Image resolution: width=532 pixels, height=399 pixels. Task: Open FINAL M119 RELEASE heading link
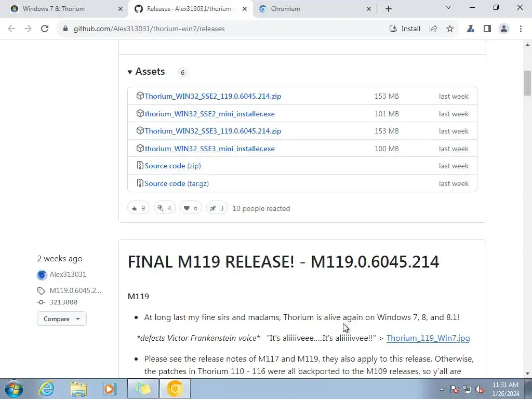pos(283,262)
